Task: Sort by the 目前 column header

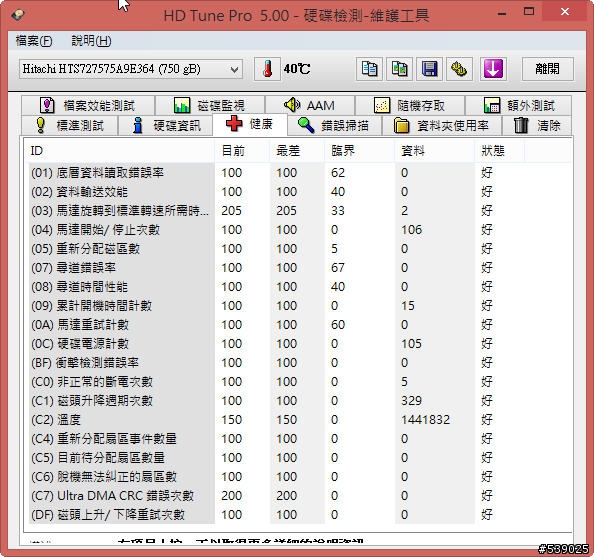Action: (242, 151)
